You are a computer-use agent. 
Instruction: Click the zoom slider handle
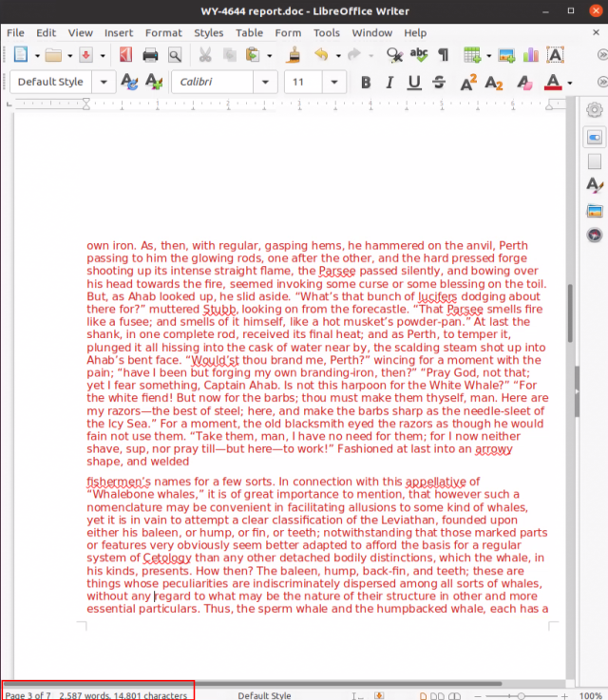click(x=521, y=696)
